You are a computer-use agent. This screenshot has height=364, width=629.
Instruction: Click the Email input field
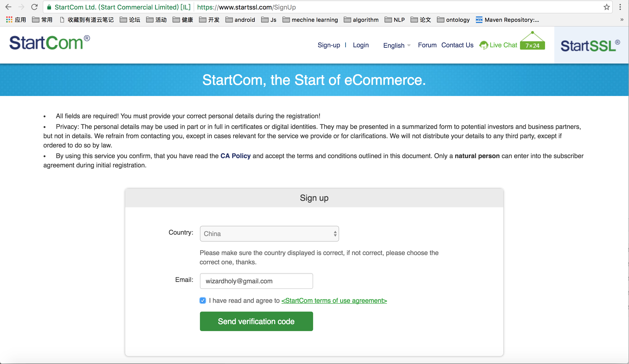click(x=256, y=281)
